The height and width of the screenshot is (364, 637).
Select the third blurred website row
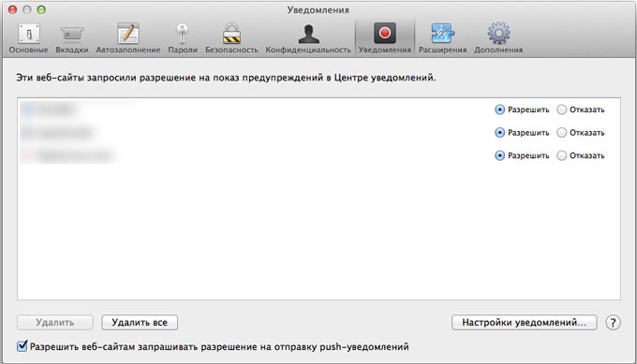tap(318, 155)
